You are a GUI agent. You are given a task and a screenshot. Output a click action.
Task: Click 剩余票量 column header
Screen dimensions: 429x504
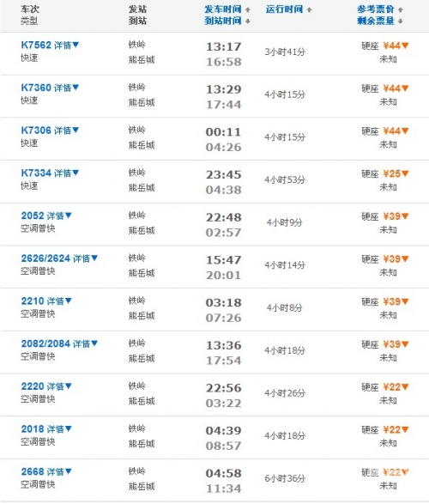click(x=376, y=21)
